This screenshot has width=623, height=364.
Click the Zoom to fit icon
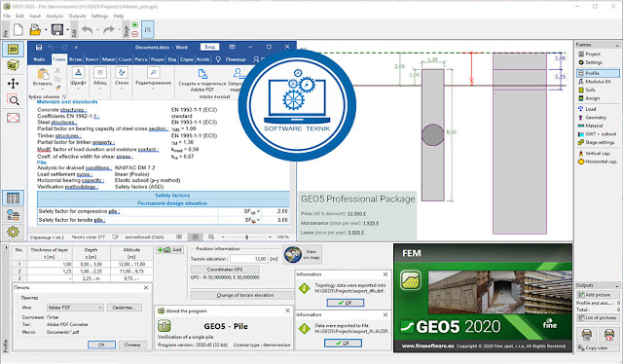13,118
